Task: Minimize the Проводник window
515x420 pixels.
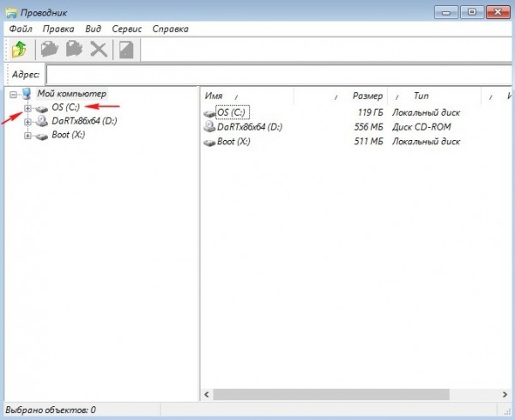Action: coord(446,13)
